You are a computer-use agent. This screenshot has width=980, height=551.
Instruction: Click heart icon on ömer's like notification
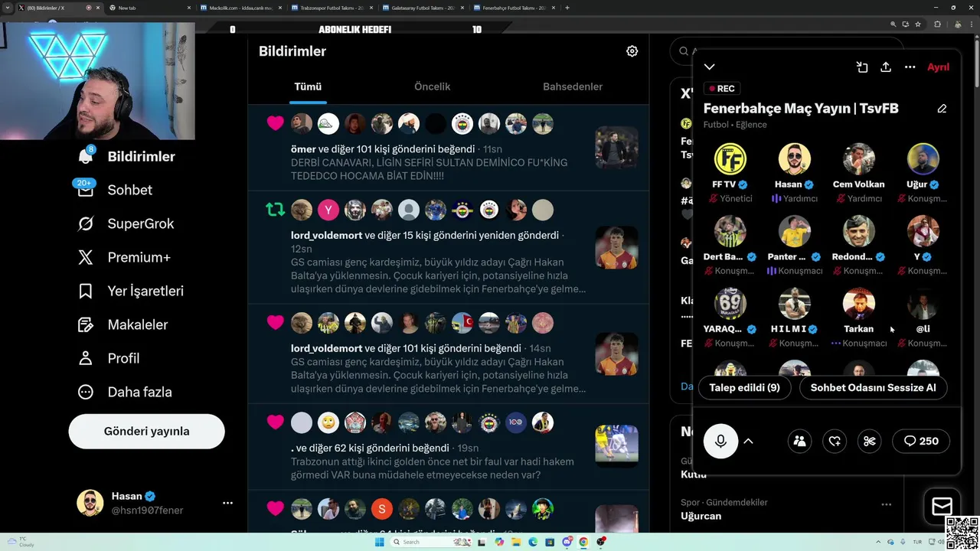pyautogui.click(x=276, y=123)
